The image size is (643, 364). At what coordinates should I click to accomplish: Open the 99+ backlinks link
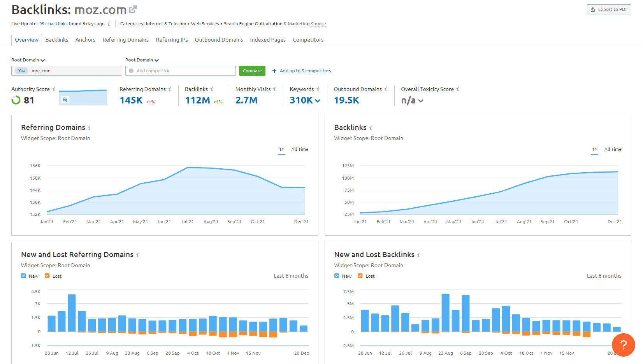click(53, 24)
